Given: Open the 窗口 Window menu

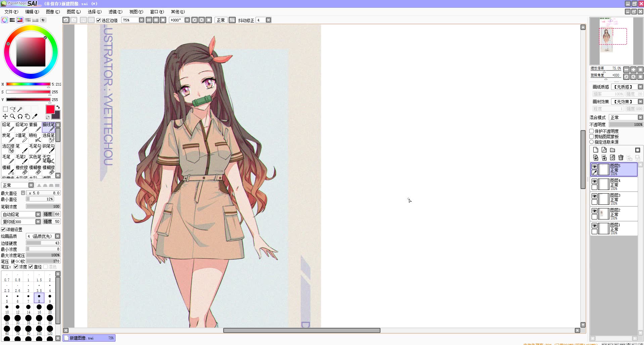Looking at the screenshot, I should coord(157,12).
